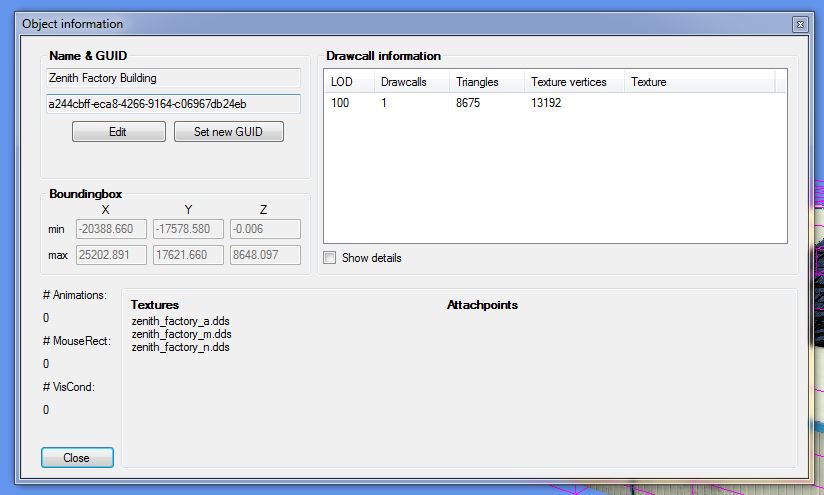Select the GUID text field
The image size is (824, 495).
pos(173,104)
